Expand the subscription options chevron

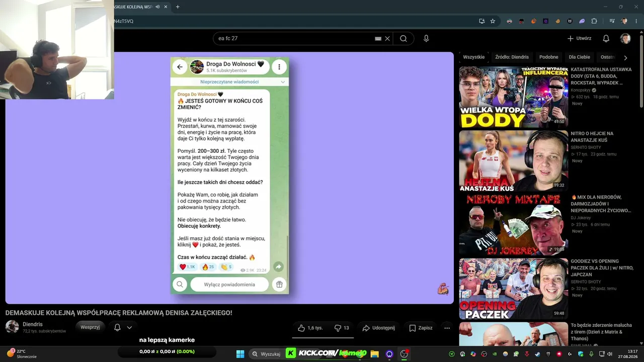tap(129, 327)
